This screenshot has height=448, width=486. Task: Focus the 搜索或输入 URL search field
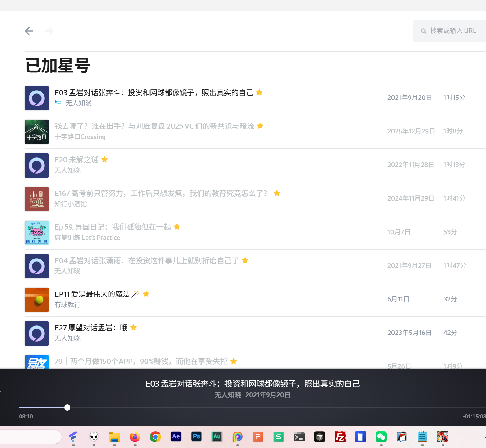tap(450, 31)
